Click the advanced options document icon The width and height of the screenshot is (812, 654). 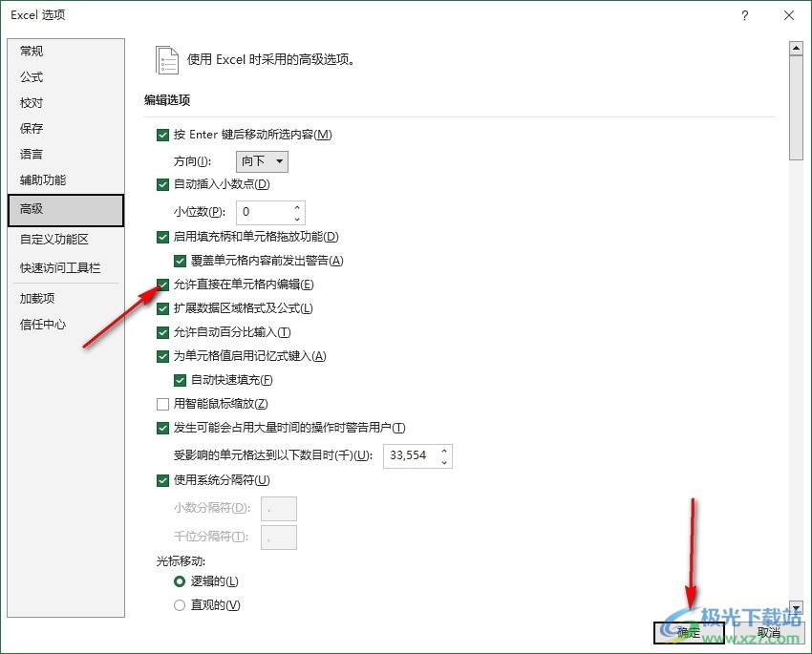point(167,59)
